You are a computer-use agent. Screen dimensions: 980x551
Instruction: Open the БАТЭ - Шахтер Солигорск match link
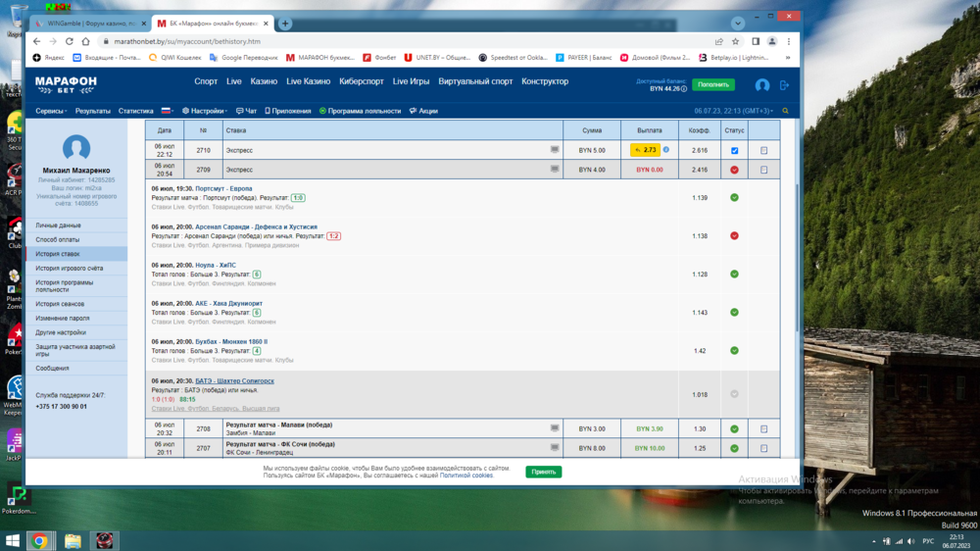[x=234, y=381]
